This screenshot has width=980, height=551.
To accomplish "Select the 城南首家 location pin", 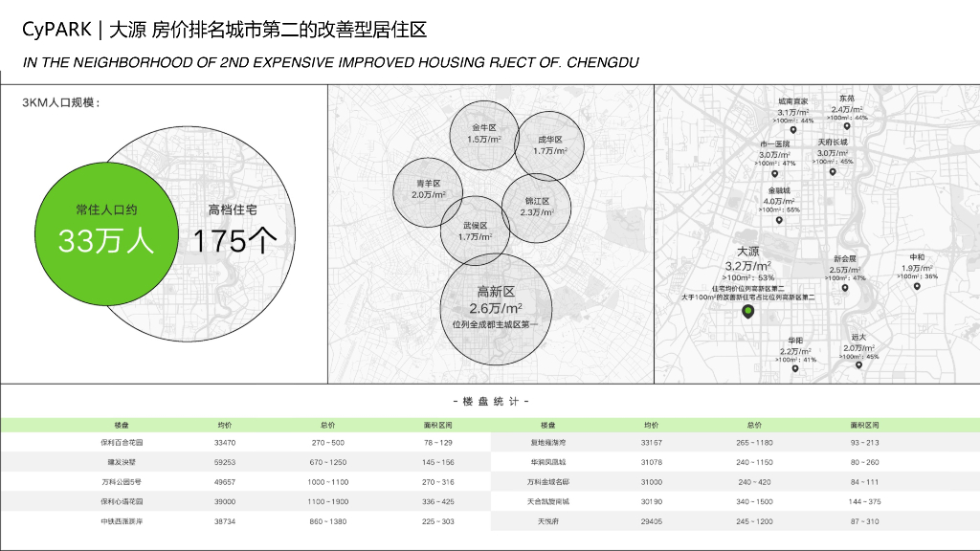I will click(x=792, y=131).
